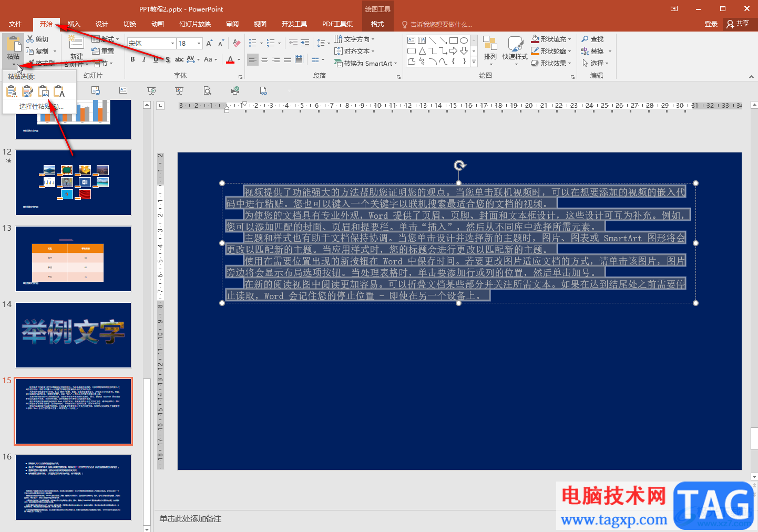The width and height of the screenshot is (758, 532).
Task: Click Convert to SmartArt (转换为 SmartArt)
Action: pos(366,63)
